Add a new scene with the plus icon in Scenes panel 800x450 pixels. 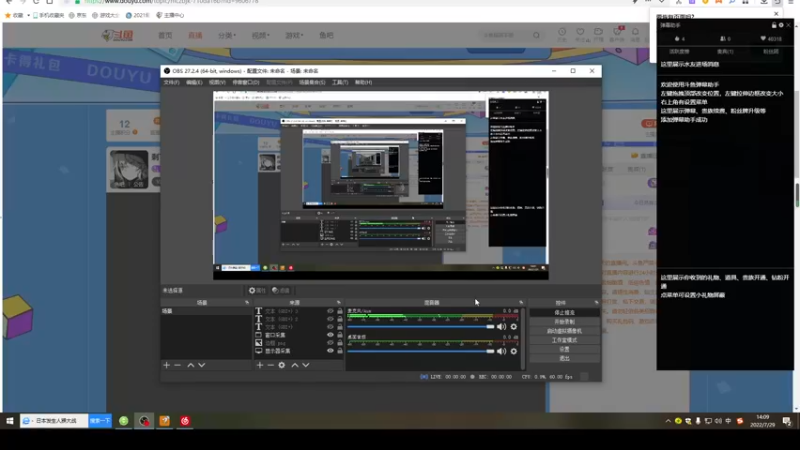166,365
